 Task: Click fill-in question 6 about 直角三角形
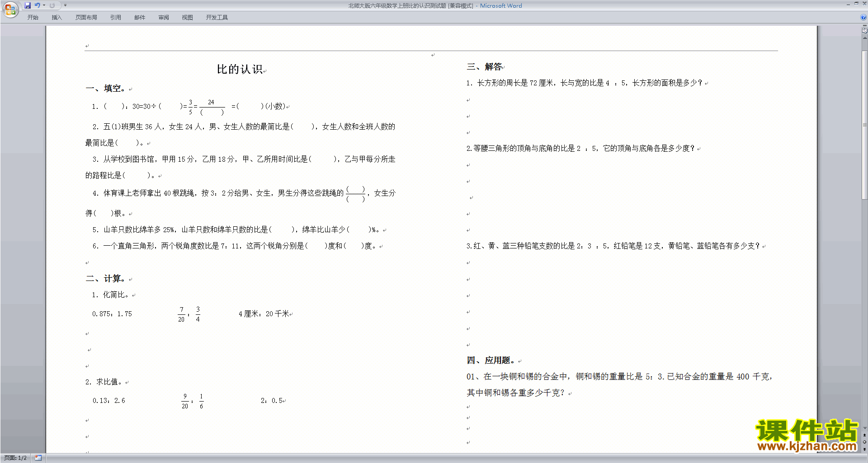click(x=234, y=246)
